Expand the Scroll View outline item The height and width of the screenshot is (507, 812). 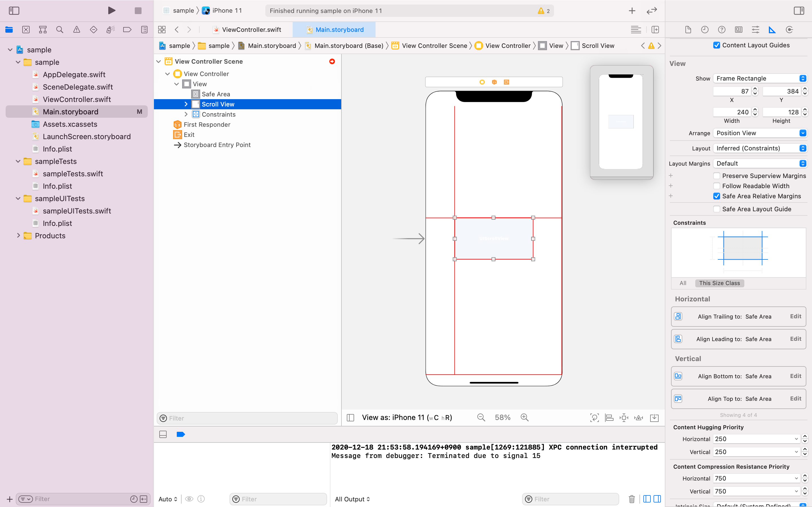pyautogui.click(x=186, y=104)
